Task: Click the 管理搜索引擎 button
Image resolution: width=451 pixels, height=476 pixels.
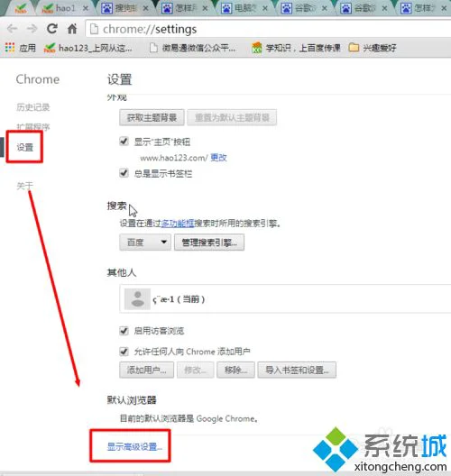Action: pyautogui.click(x=209, y=243)
